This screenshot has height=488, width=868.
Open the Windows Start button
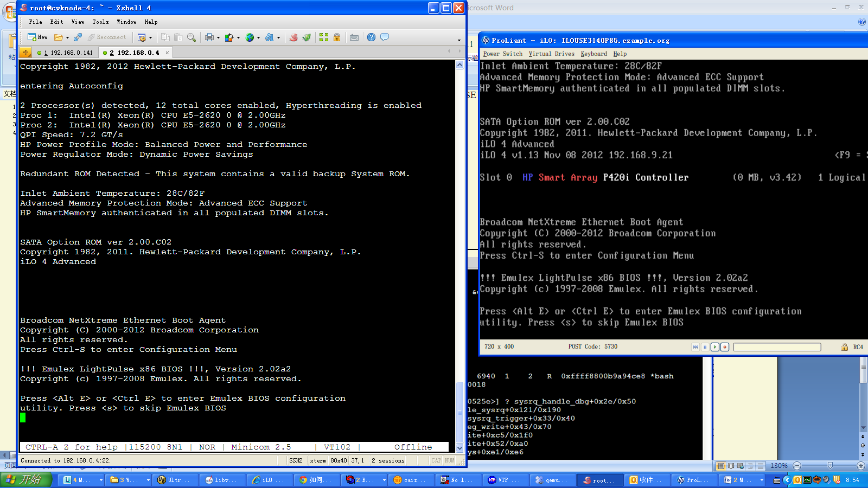(x=26, y=480)
